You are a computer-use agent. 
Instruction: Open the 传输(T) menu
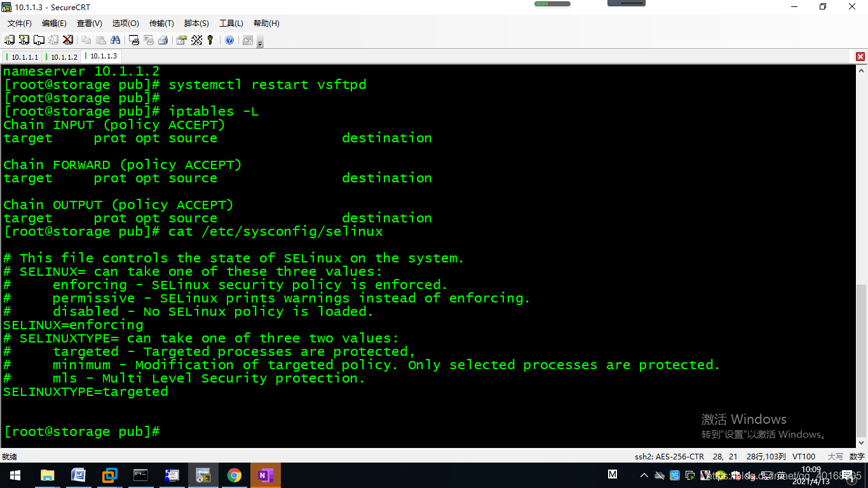pos(161,24)
